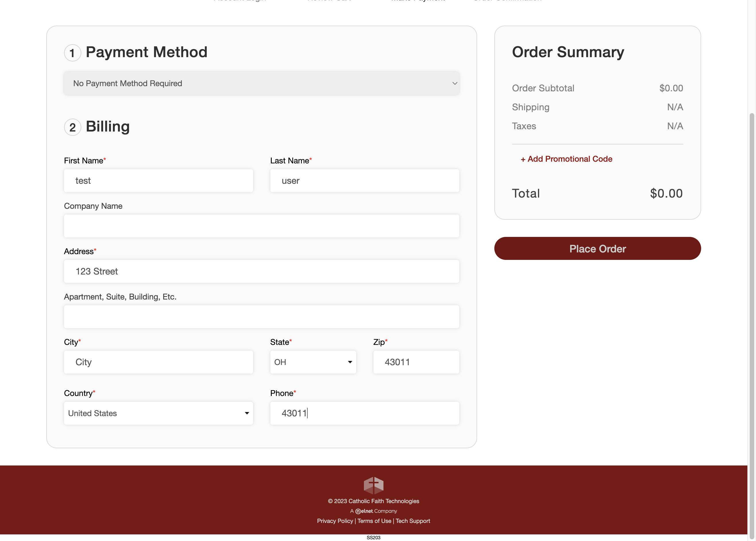Click the Shipping N/A value
Viewport: 756px width, 541px height.
(x=675, y=107)
